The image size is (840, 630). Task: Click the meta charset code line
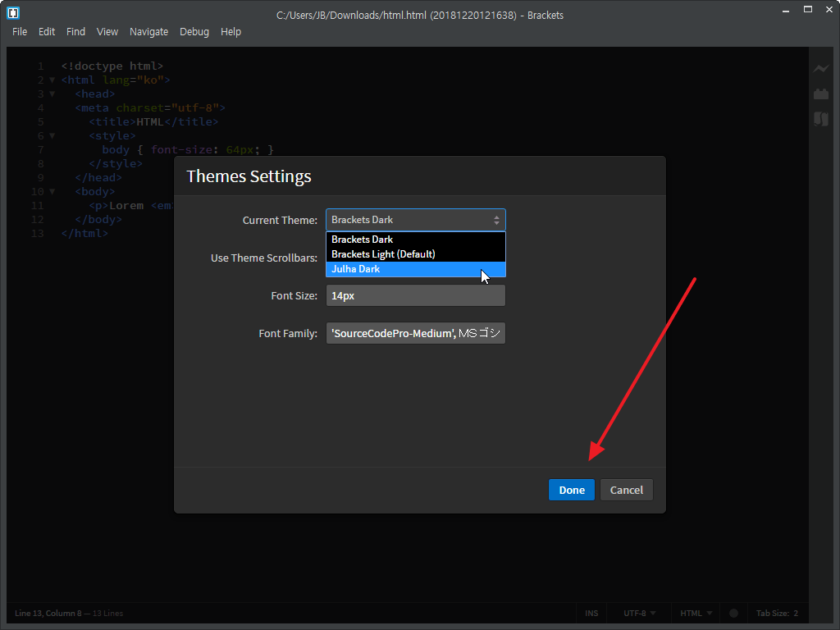click(150, 107)
